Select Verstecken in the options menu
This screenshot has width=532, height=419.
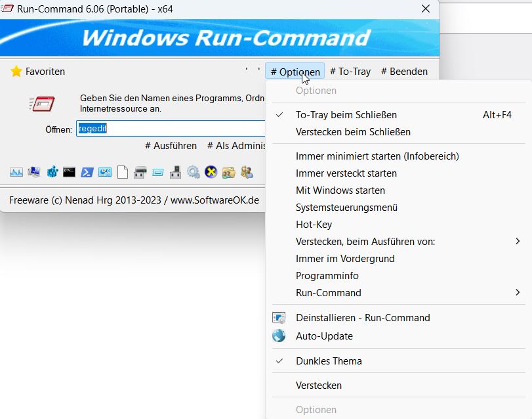click(x=398, y=386)
